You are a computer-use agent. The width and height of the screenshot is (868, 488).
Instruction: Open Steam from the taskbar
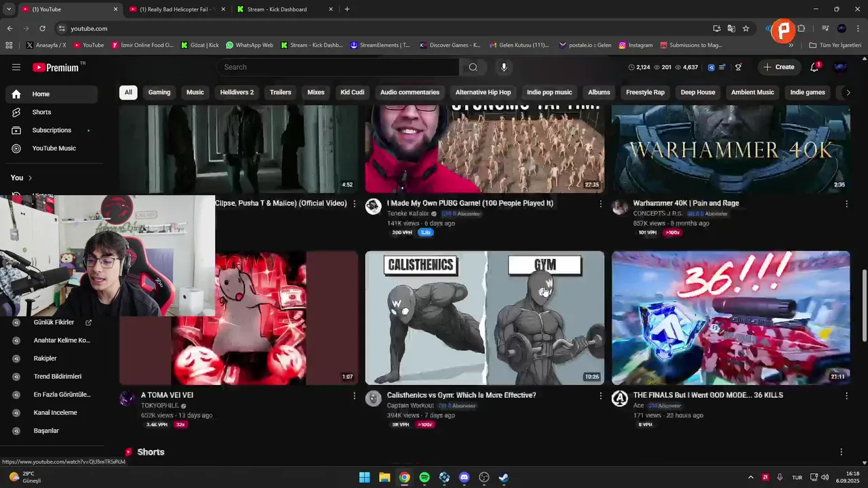[504, 477]
